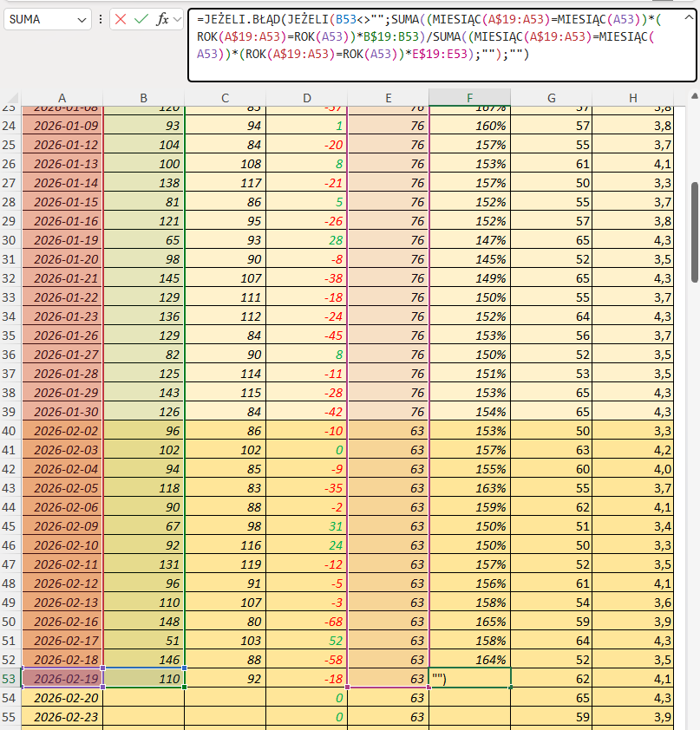Click the scroll-up arrow of the vertical scrollbar
The width and height of the screenshot is (700, 730).
click(x=695, y=96)
